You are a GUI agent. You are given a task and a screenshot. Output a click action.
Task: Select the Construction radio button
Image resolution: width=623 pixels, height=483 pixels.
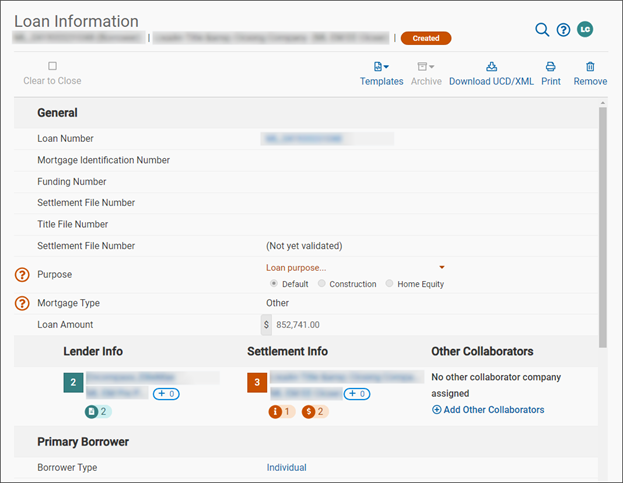tap(321, 284)
